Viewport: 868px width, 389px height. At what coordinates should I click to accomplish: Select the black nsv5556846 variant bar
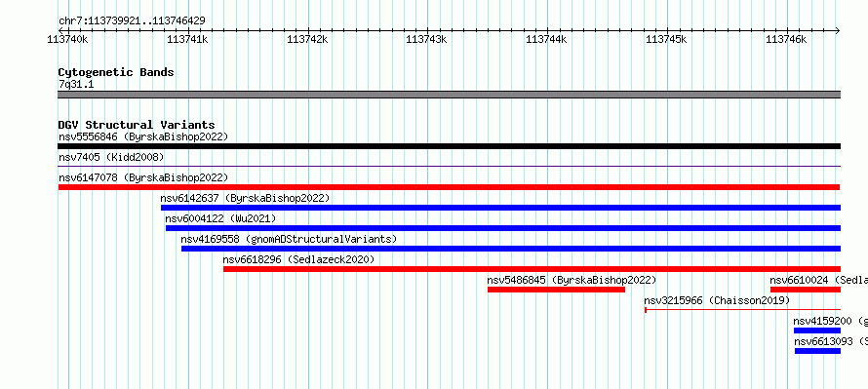click(449, 146)
